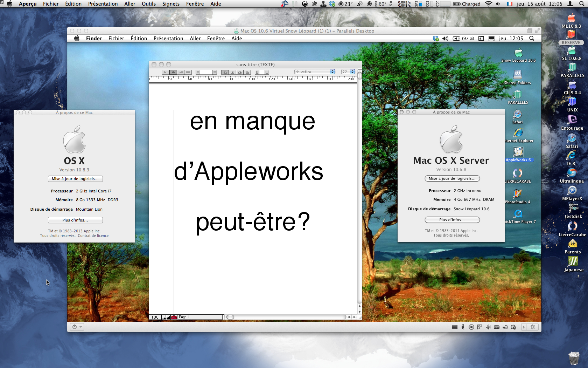
Task: Click the AppleWorks vertical scrollbar thumb
Action: [x=359, y=75]
